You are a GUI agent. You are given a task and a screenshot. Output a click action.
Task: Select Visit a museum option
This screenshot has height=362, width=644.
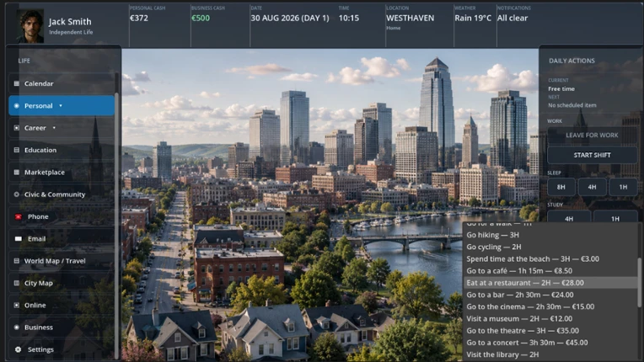point(550,318)
